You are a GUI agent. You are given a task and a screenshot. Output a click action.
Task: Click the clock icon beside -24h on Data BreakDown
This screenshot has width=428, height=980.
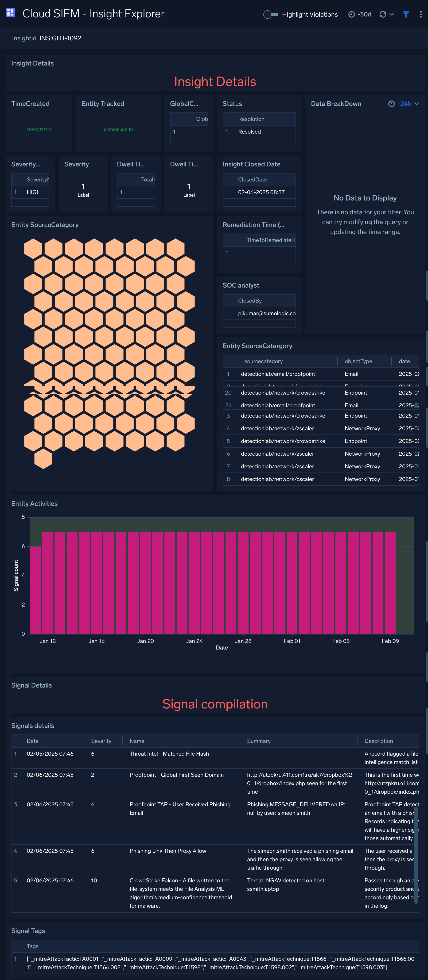pos(391,104)
